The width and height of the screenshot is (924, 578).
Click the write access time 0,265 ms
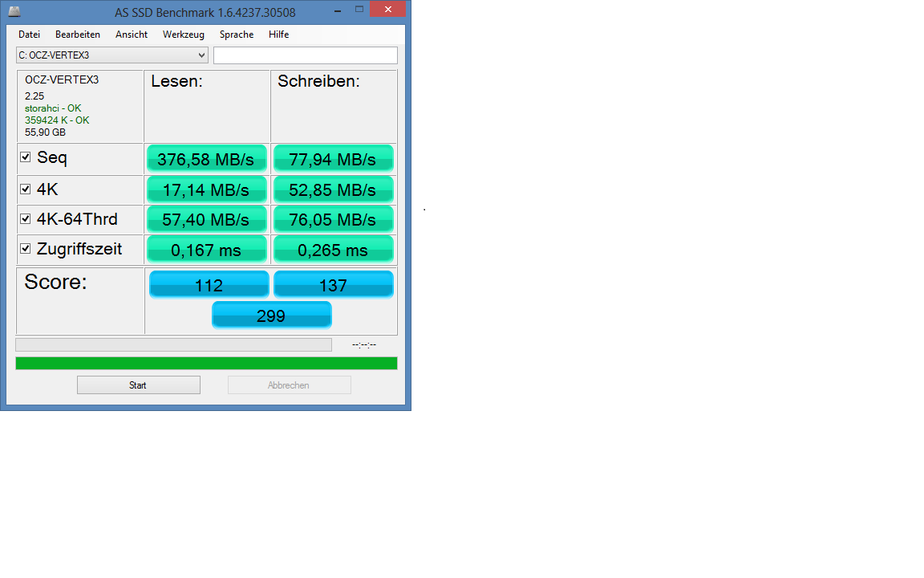[333, 250]
